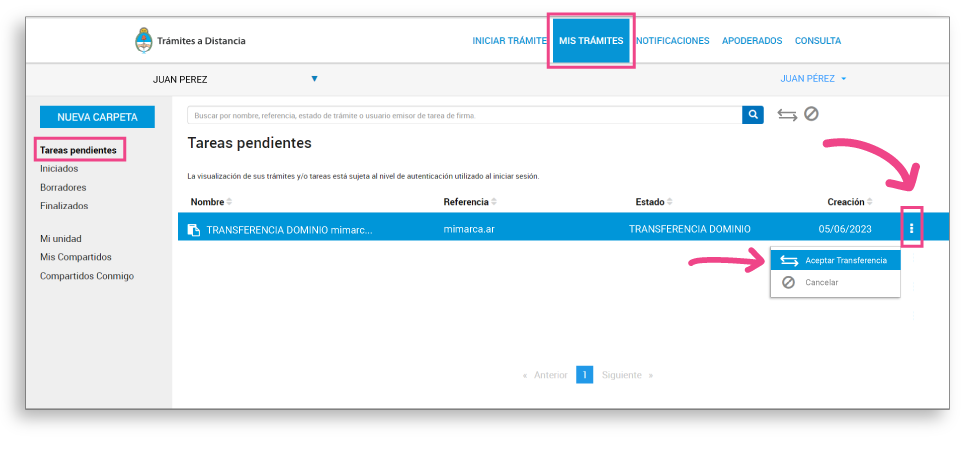The height and width of the screenshot is (449, 980).
Task: Open the three-dot menu on the row
Action: pyautogui.click(x=911, y=229)
